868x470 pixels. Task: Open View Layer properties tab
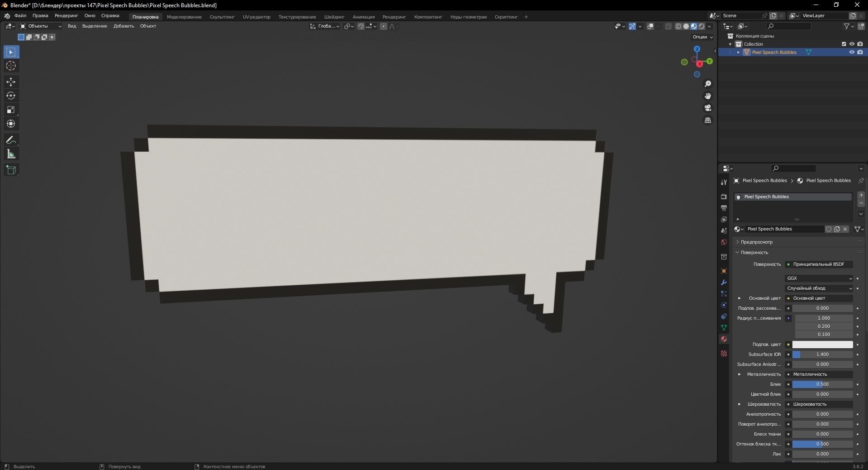[724, 219]
